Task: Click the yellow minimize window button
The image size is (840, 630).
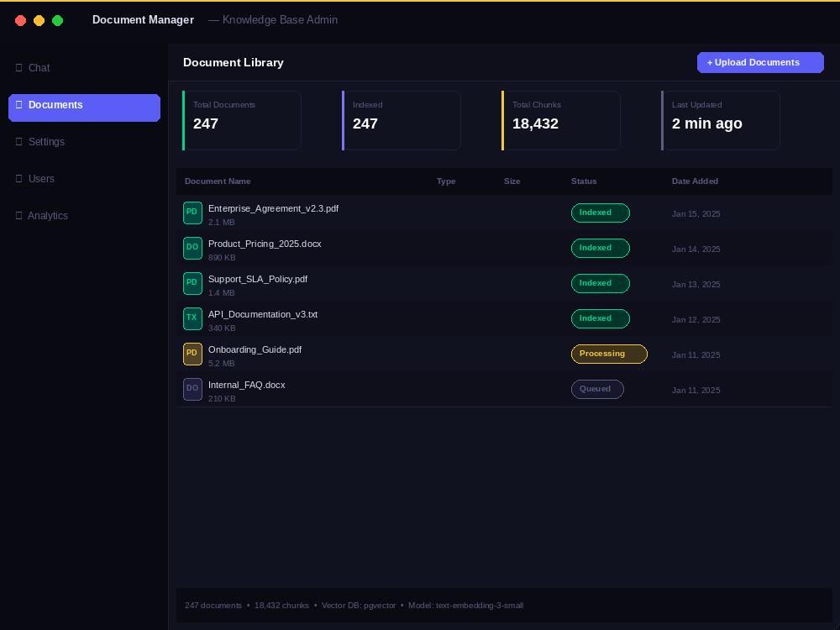Action: [39, 20]
